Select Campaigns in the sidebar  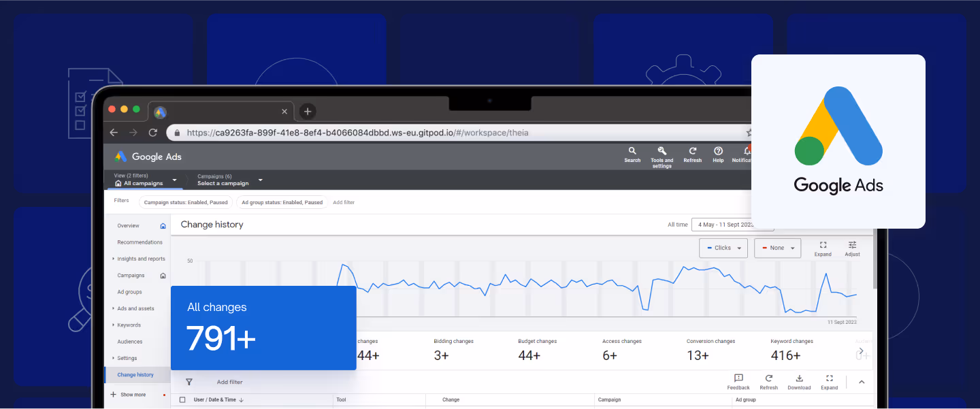pos(131,276)
